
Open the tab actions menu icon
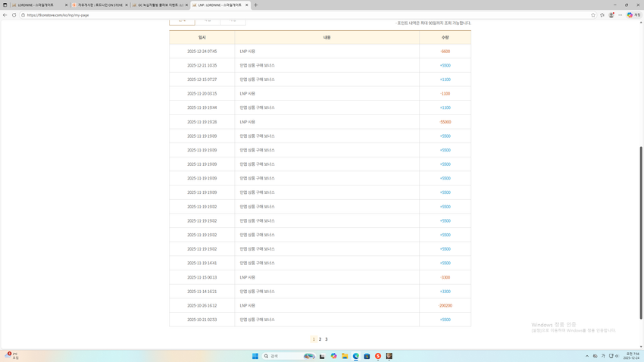tap(5, 5)
